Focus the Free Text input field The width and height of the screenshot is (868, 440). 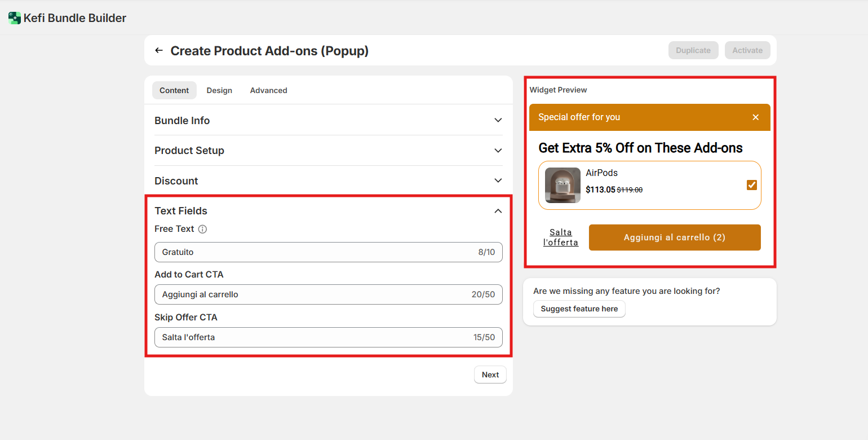tap(316, 252)
